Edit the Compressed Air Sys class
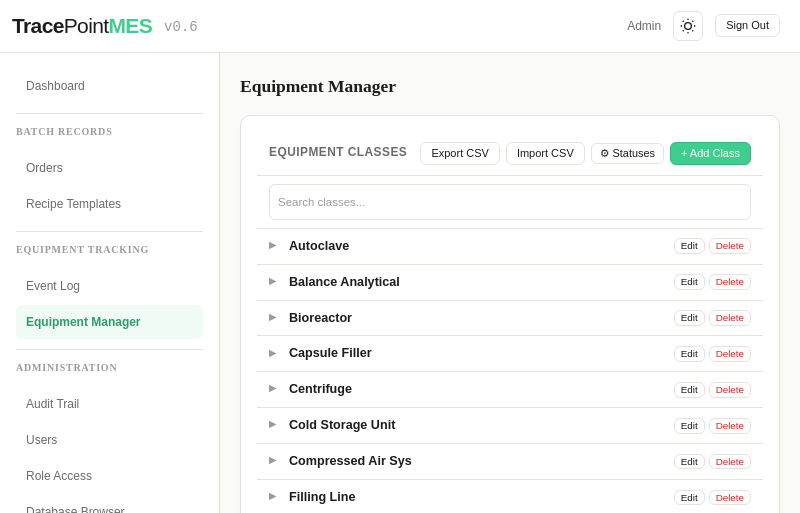800x513 pixels. click(x=689, y=462)
